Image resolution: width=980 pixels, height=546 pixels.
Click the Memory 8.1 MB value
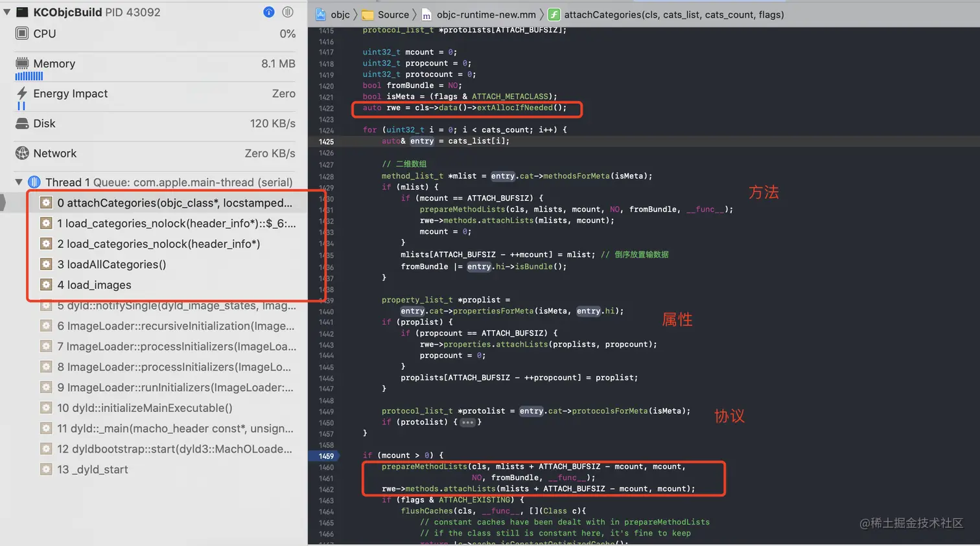coord(278,63)
